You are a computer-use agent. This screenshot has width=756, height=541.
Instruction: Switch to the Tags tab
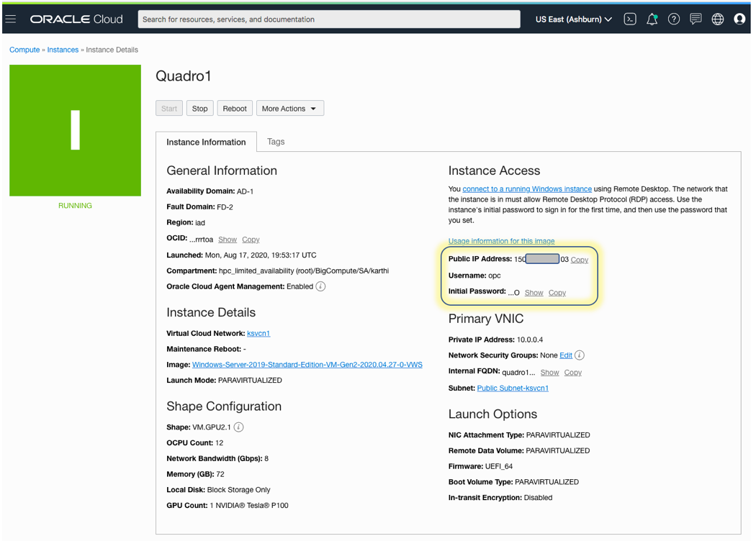tap(276, 142)
